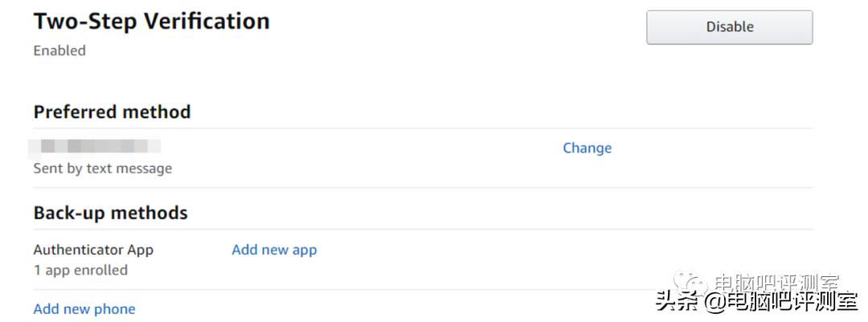The height and width of the screenshot is (322, 868).
Task: Open the Add new app link
Action: (274, 250)
